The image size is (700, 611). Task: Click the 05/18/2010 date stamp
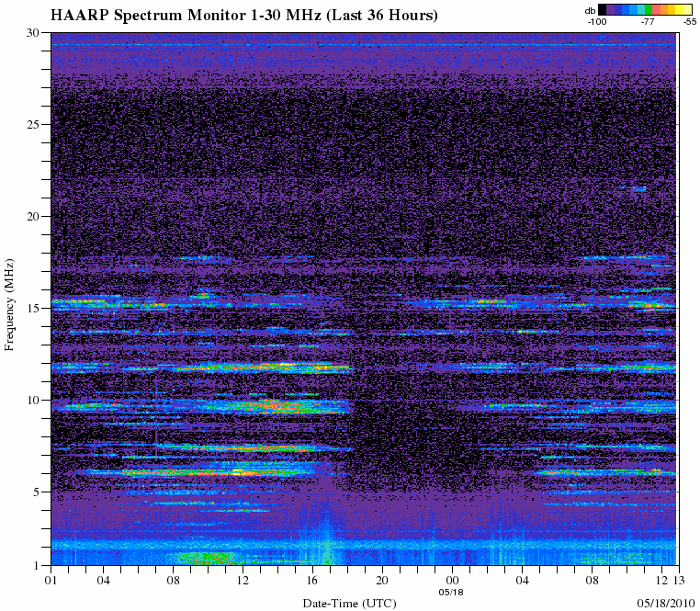667,603
